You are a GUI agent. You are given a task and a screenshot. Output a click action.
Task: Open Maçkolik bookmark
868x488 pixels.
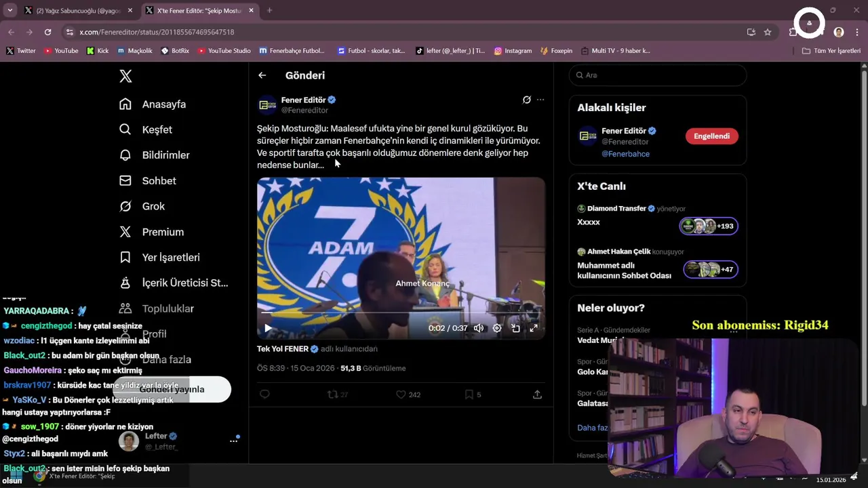click(135, 51)
